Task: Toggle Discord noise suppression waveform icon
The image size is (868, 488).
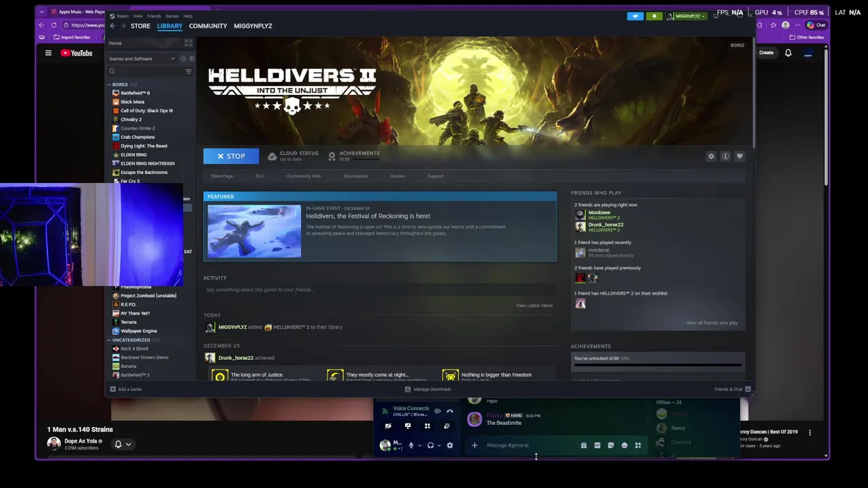Action: [437, 411]
